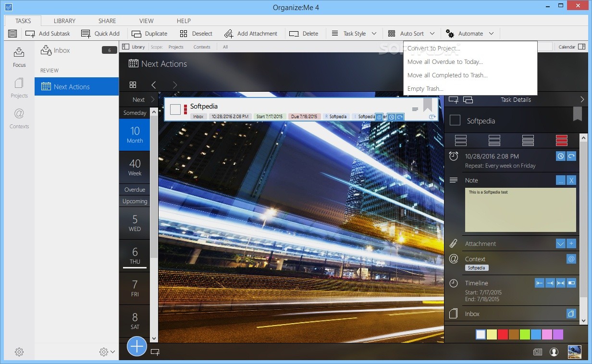Check the Softpedia task card checkbox
The width and height of the screenshot is (592, 364).
(x=175, y=109)
